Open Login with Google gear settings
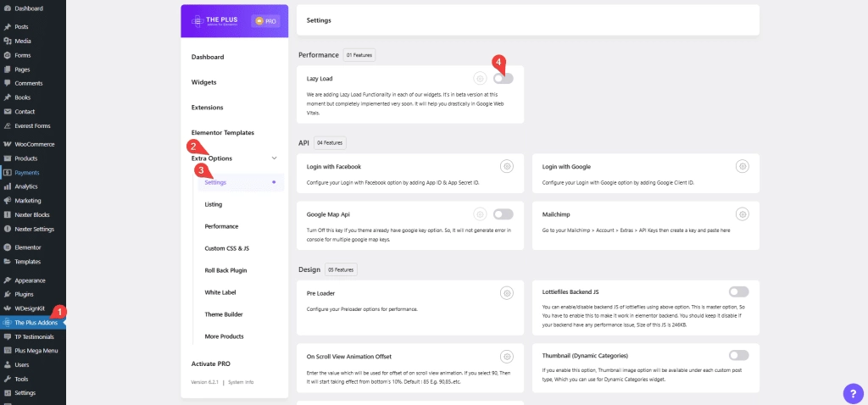The width and height of the screenshot is (868, 405). pos(743,166)
